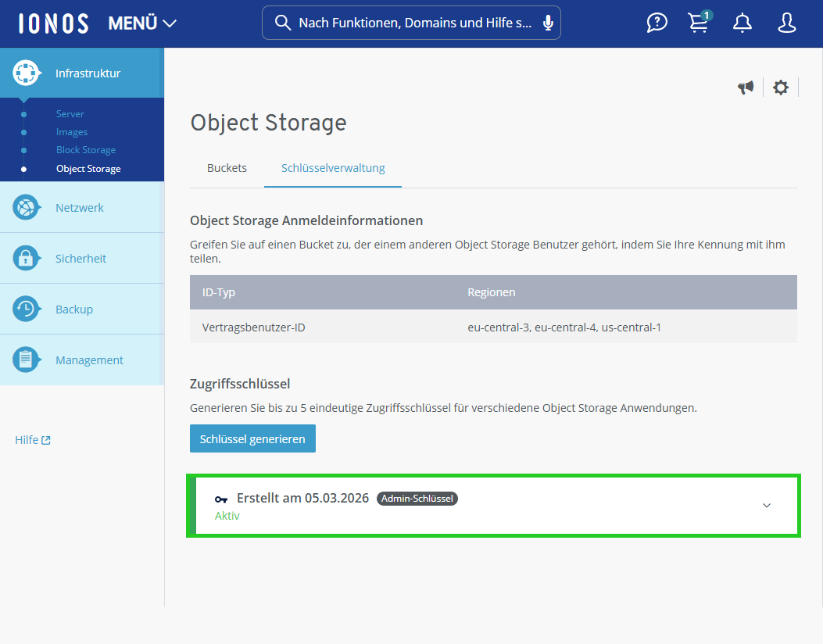Image resolution: width=823 pixels, height=644 pixels.
Task: Open the MENÜ dropdown
Action: click(x=143, y=23)
